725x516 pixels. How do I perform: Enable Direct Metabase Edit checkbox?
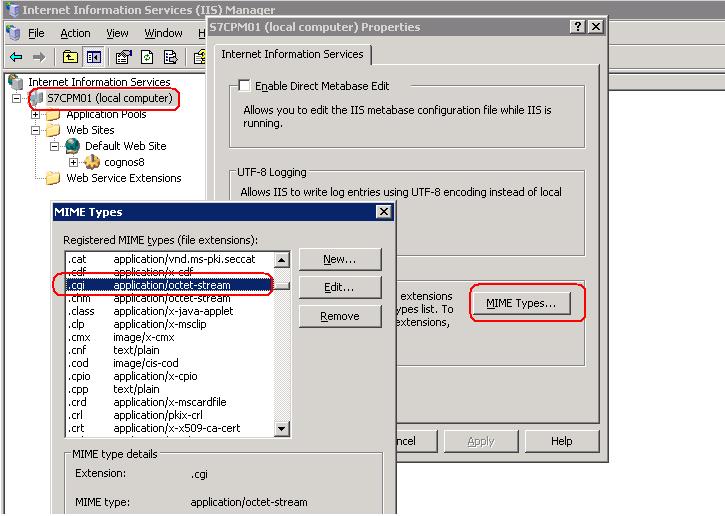coord(244,86)
